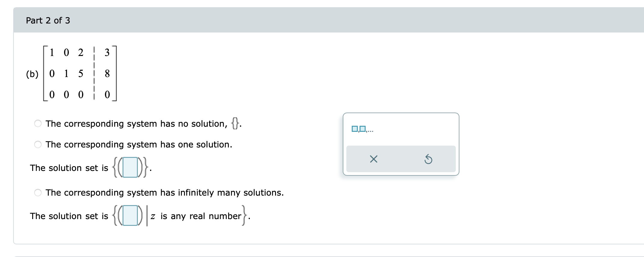Click the empty set symbol after no solution
The width and height of the screenshot is (644, 257).
click(235, 123)
